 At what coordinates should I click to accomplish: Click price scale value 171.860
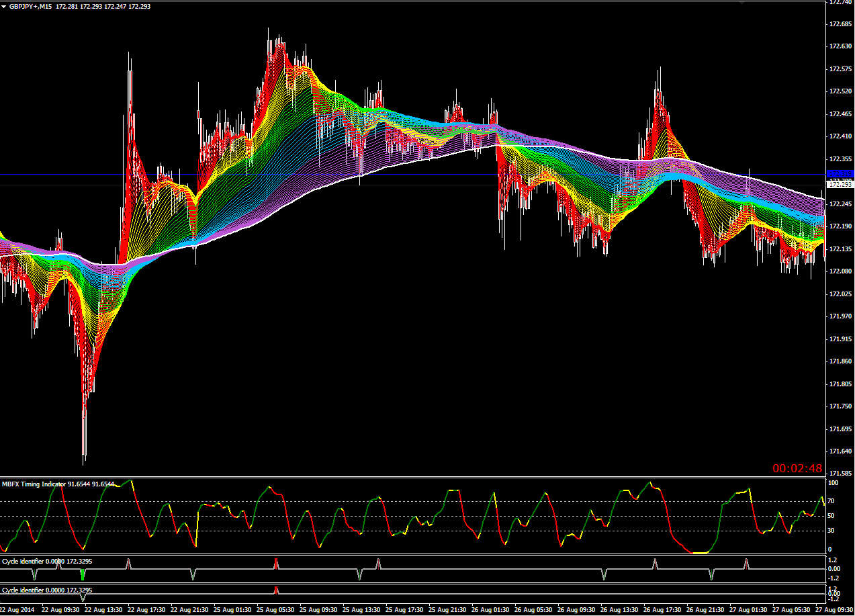pyautogui.click(x=840, y=361)
